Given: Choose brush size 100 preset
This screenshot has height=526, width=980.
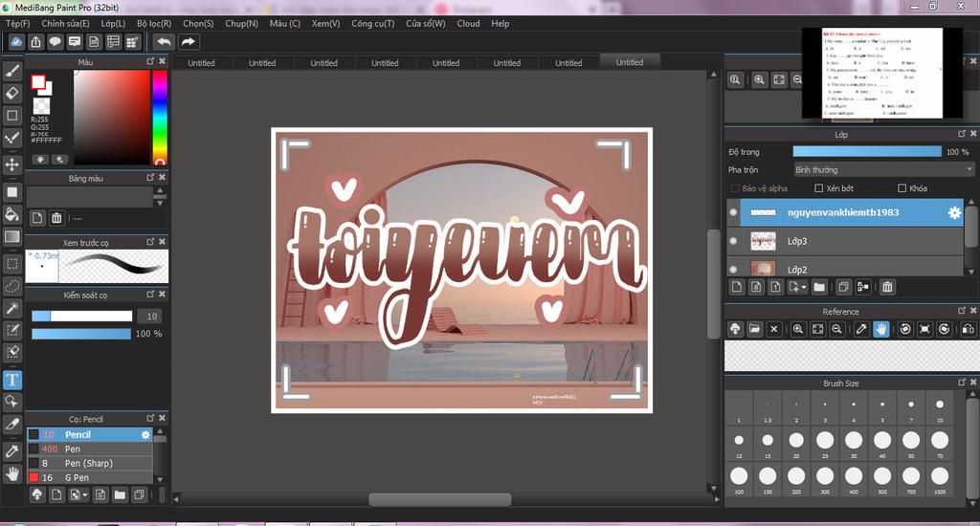Looking at the screenshot, I should [739, 479].
